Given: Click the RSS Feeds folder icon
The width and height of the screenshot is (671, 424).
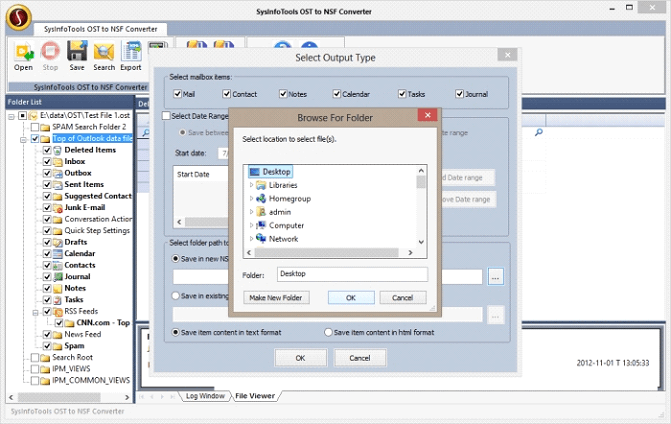Looking at the screenshot, I should coord(57,311).
